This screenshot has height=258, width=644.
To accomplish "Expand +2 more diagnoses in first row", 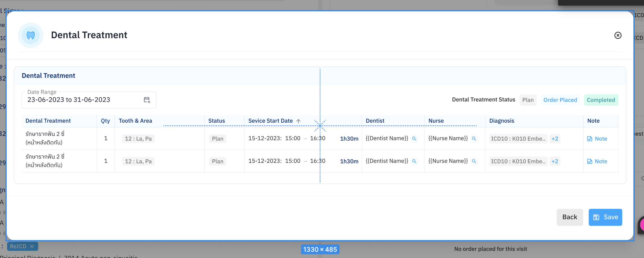I will 554,139.
